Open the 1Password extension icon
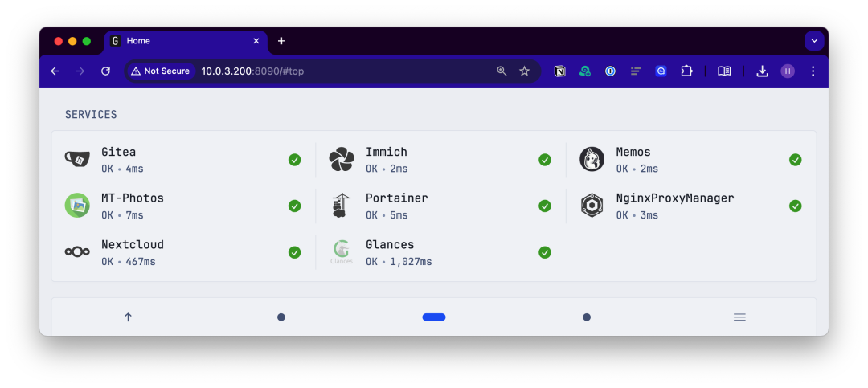The image size is (868, 388). (x=610, y=71)
